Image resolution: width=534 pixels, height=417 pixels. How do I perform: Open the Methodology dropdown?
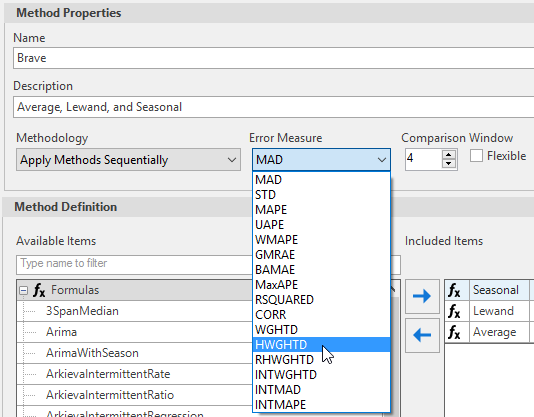click(128, 159)
